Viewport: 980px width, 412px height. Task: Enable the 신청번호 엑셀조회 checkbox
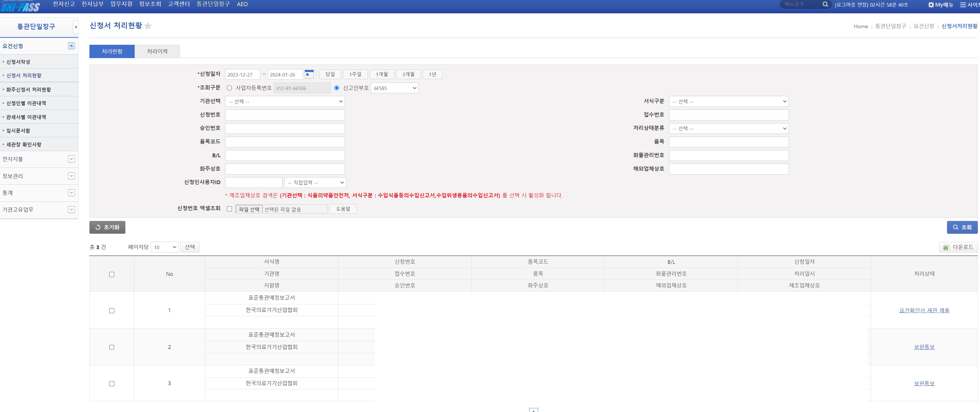(x=229, y=209)
